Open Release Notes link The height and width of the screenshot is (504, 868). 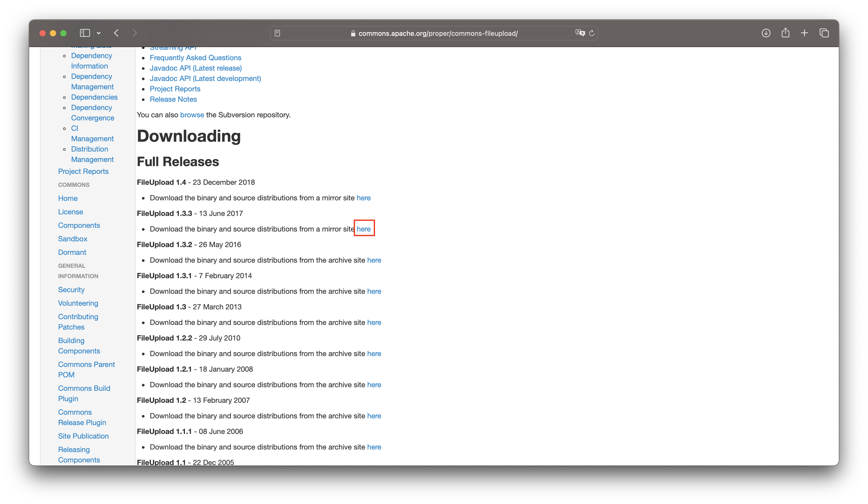173,99
